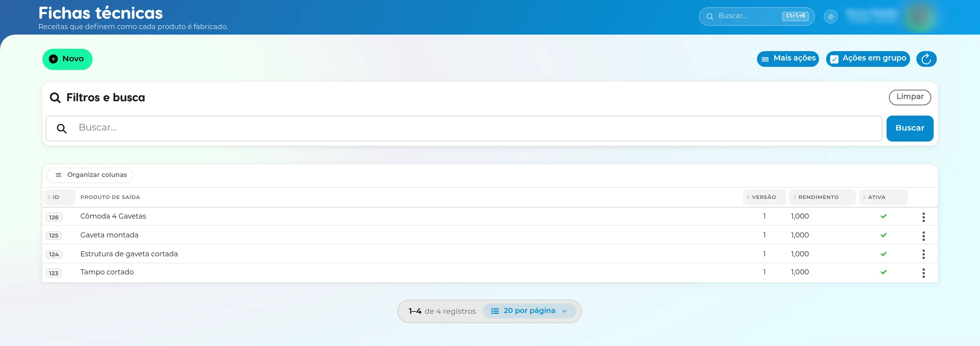980x346 pixels.
Task: Open row options for Tampo cortado
Action: pos(923,273)
